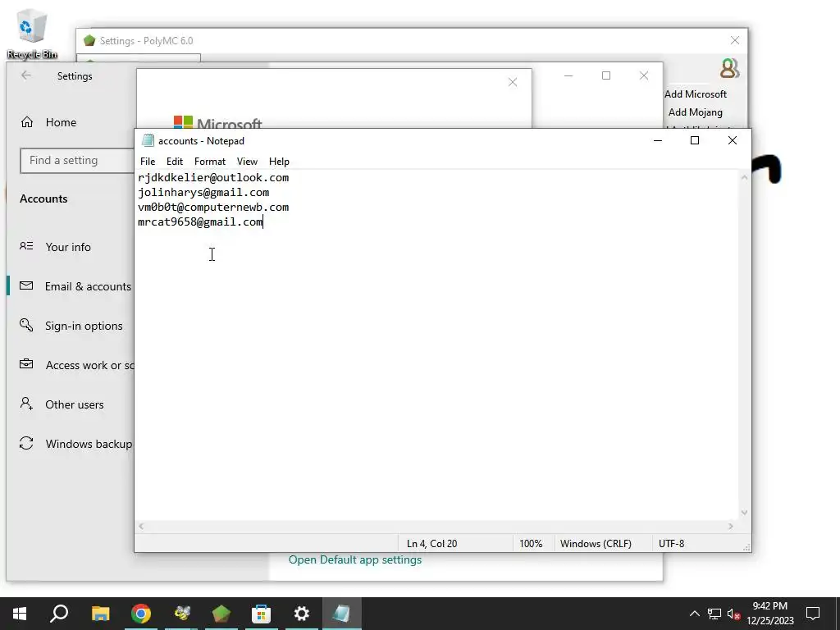Close the PolyMC Settings window
The image size is (840, 630).
pos(735,40)
